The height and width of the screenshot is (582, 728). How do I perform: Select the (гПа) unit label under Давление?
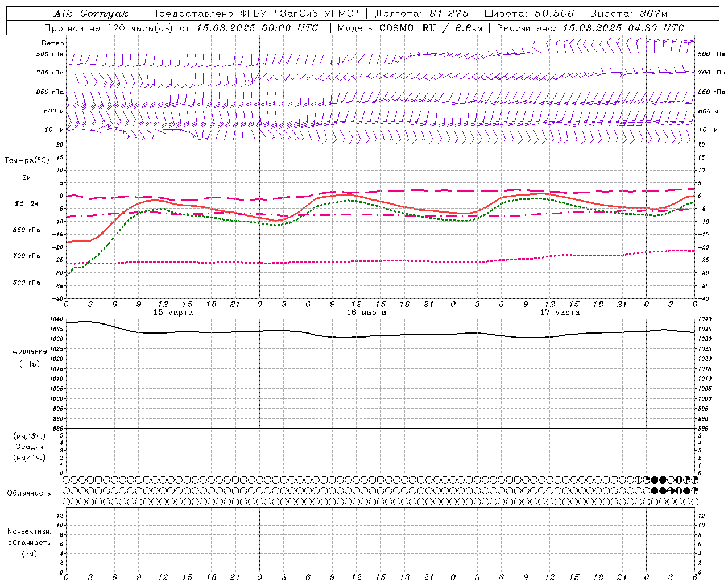[30, 364]
